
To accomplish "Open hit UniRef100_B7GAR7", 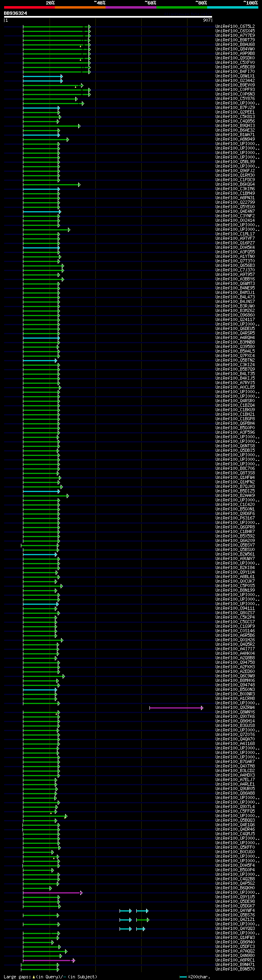I will click(235, 761).
